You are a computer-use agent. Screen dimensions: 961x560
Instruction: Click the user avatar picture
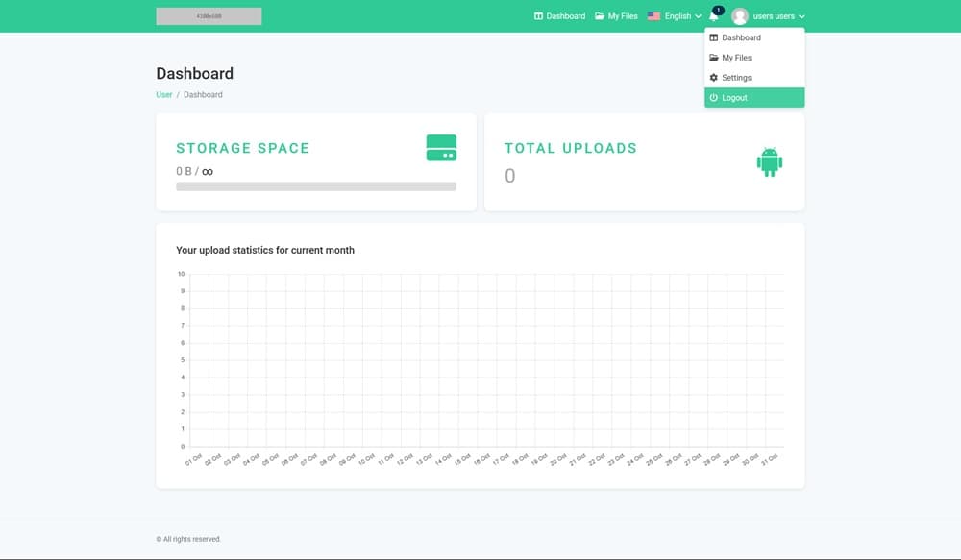pos(740,16)
